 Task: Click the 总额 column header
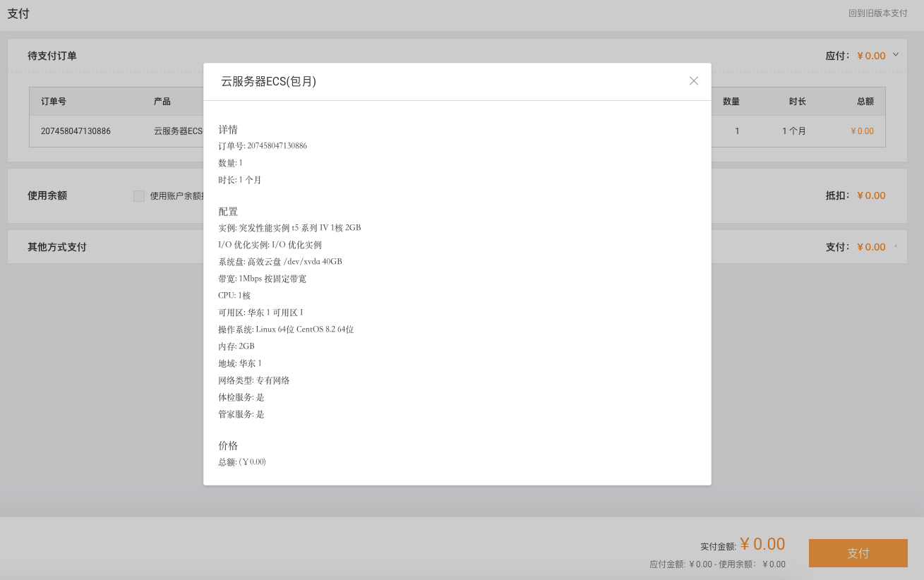(865, 102)
